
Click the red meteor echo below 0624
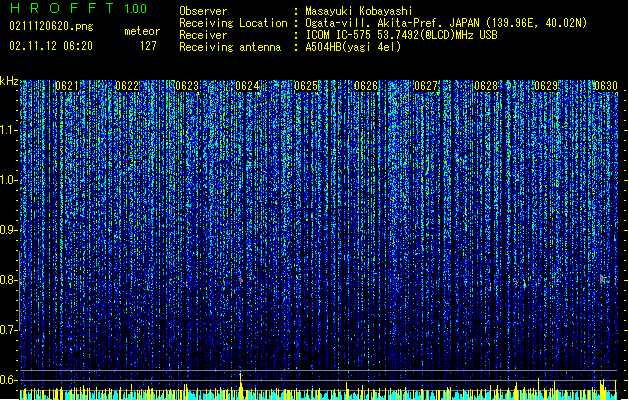241,281
